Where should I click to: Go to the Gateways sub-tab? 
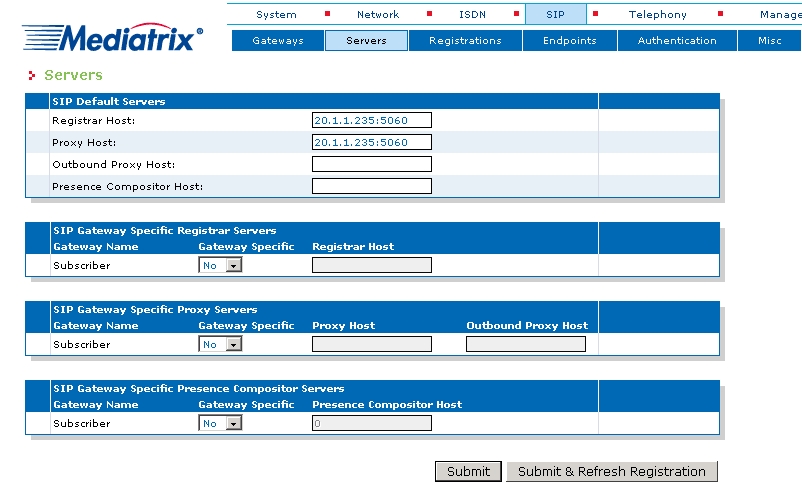pos(278,40)
